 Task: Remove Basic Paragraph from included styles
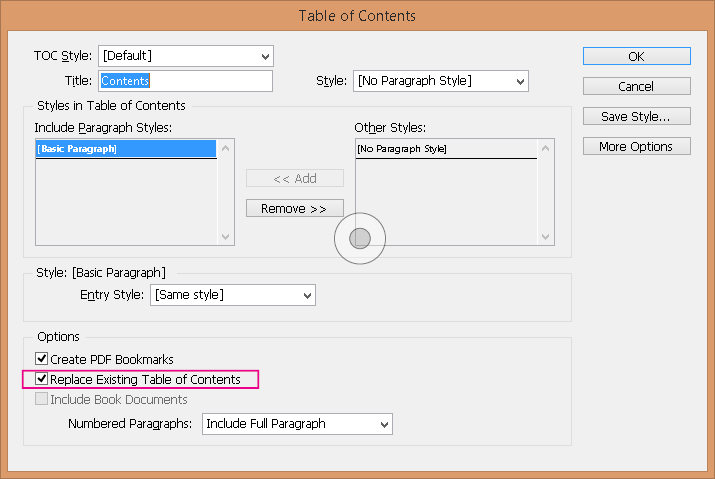click(295, 208)
